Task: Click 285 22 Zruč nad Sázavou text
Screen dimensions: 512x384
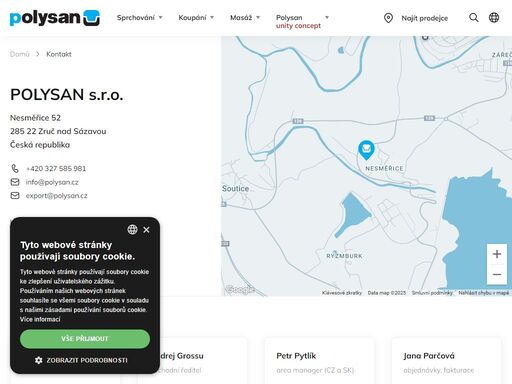Action: point(58,131)
